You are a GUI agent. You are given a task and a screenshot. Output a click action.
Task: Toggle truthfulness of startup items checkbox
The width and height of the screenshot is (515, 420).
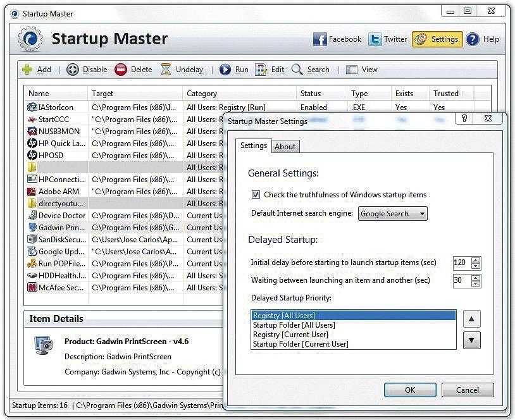point(256,194)
